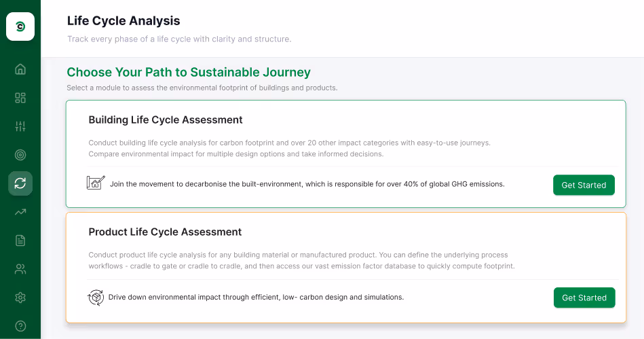The image size is (644, 339).
Task: Select the Product Life Cycle Assessment card title
Action: pos(165,232)
